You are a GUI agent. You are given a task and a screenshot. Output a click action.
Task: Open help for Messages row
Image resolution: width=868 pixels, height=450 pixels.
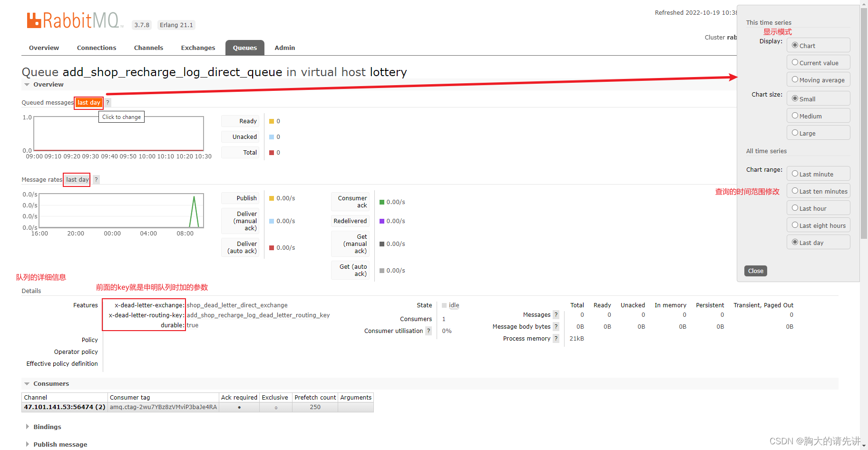click(x=556, y=314)
